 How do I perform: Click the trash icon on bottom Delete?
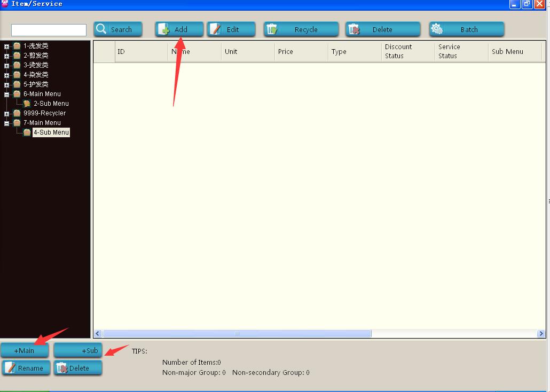pyautogui.click(x=62, y=368)
